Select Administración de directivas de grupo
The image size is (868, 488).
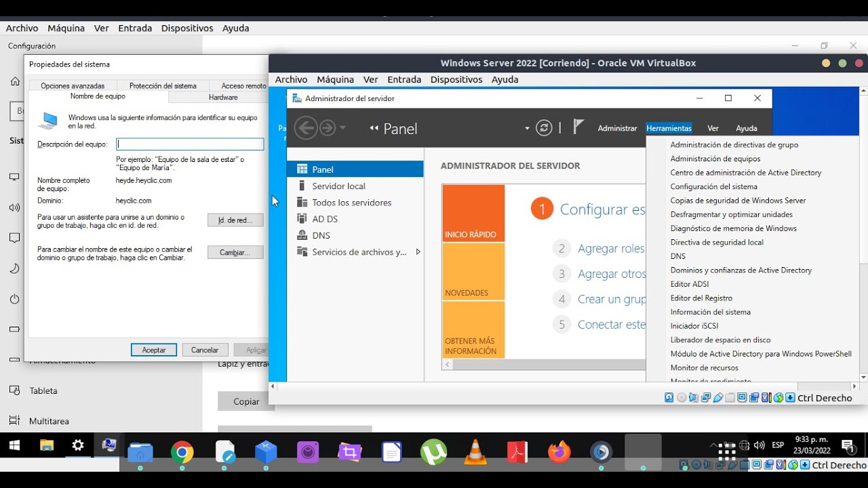click(x=734, y=145)
